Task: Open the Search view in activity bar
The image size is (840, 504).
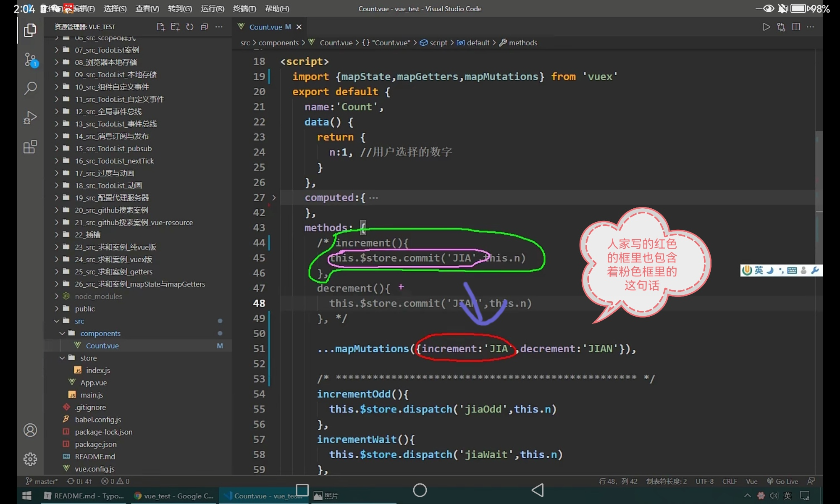Action: [x=30, y=88]
